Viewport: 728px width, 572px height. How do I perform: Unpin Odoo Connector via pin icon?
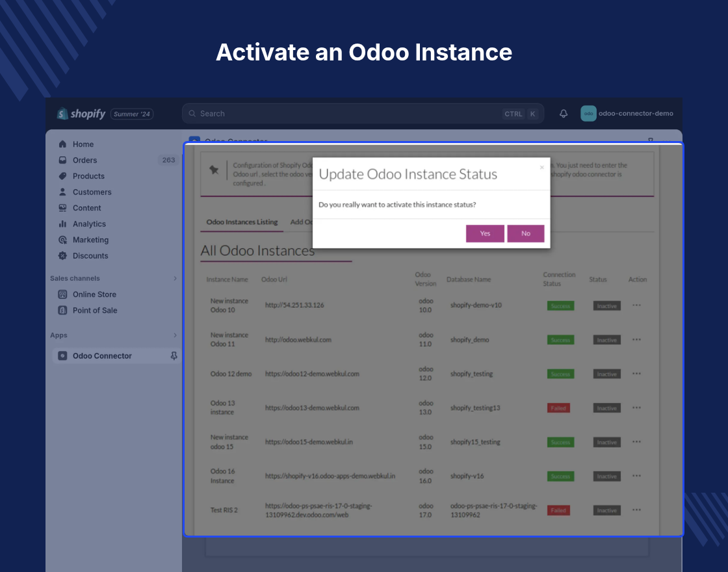[174, 356]
